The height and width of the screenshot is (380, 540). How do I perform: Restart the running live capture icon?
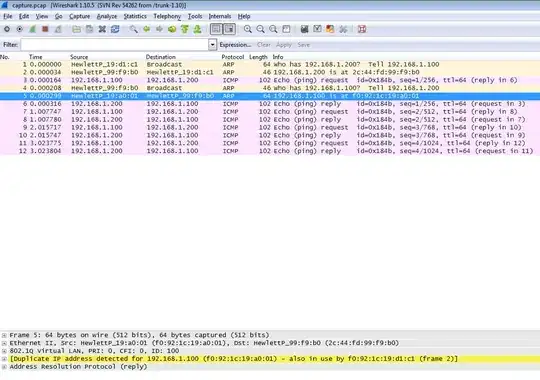click(x=58, y=29)
